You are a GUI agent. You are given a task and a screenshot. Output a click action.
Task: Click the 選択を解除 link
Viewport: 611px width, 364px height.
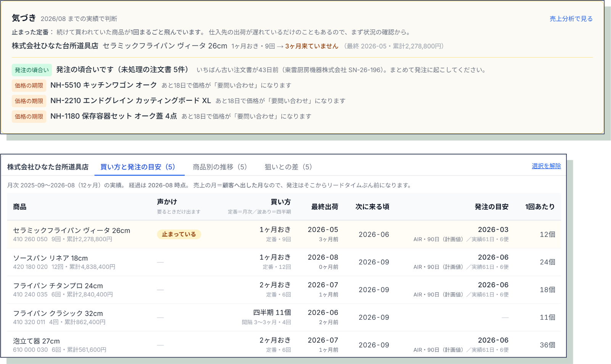[x=546, y=166]
